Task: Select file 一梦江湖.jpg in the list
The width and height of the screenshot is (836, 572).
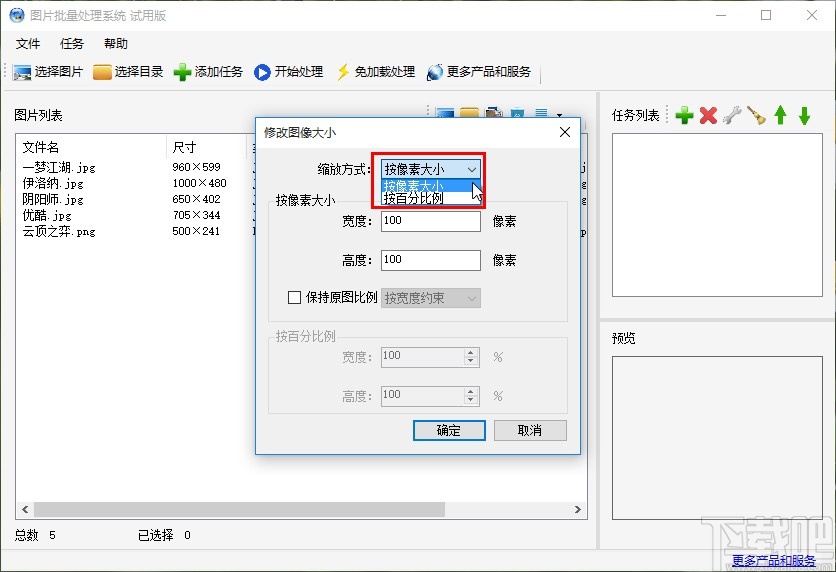Action: click(x=59, y=167)
